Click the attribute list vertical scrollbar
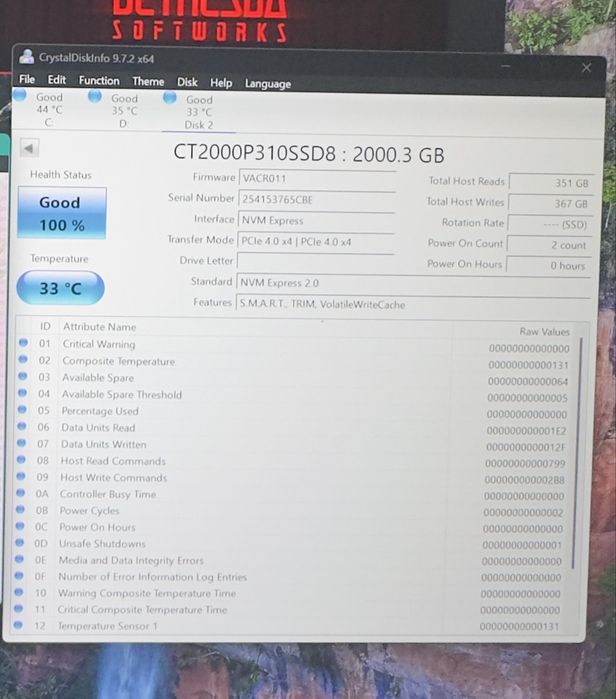 577,452
